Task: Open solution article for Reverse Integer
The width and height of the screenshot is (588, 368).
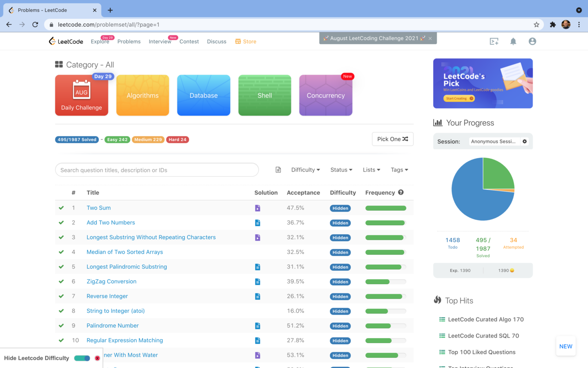Action: coord(258,296)
